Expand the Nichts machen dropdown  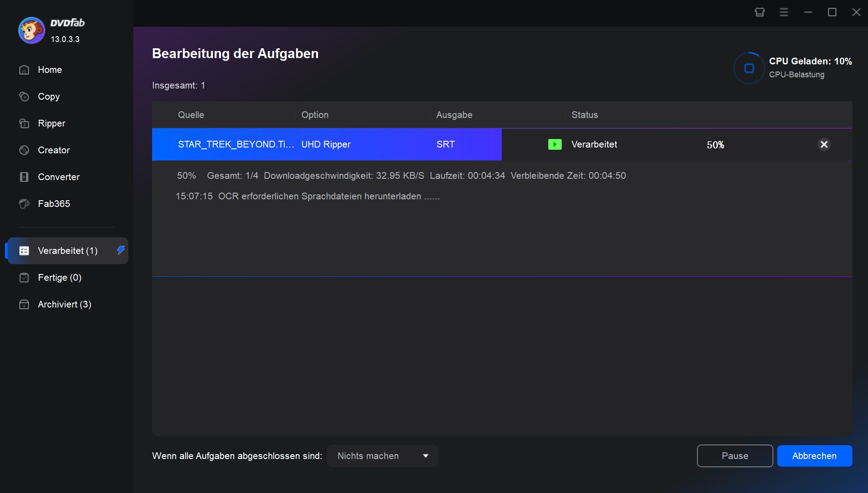pos(382,456)
